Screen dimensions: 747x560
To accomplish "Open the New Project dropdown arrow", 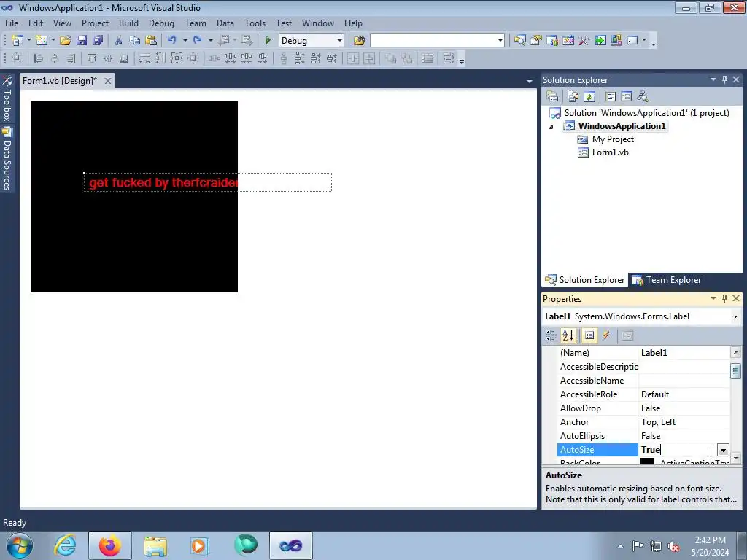I will point(29,41).
